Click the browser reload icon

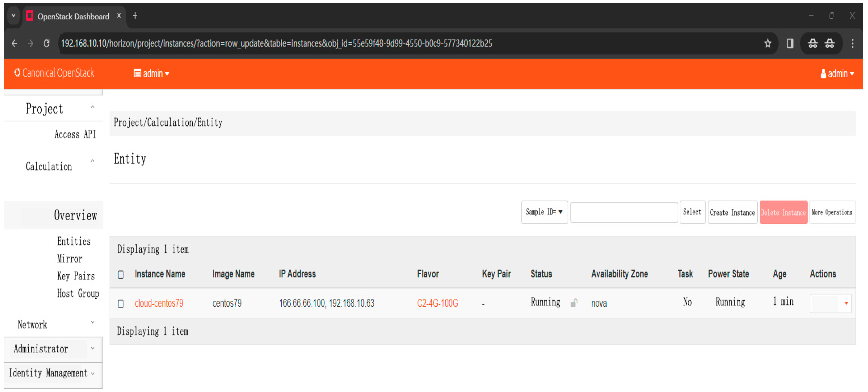coord(46,43)
